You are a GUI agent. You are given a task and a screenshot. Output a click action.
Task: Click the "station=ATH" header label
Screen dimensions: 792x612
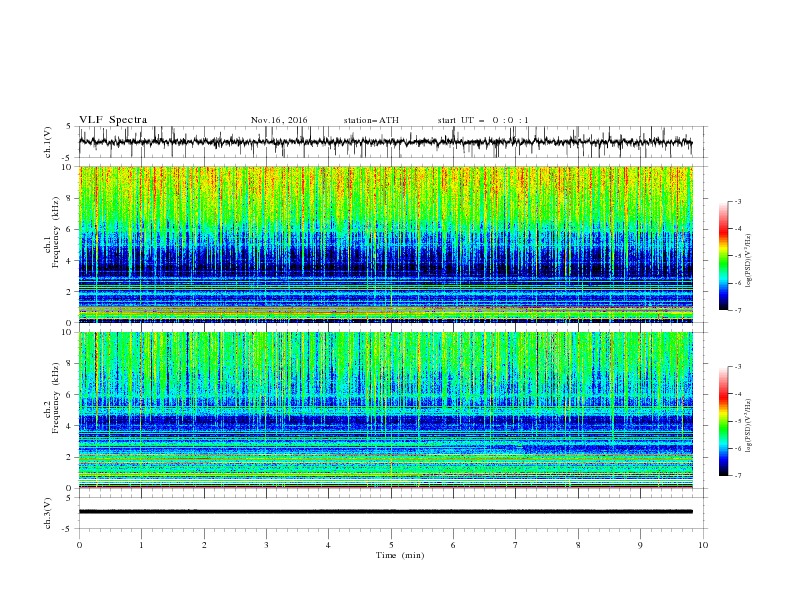pyautogui.click(x=371, y=120)
